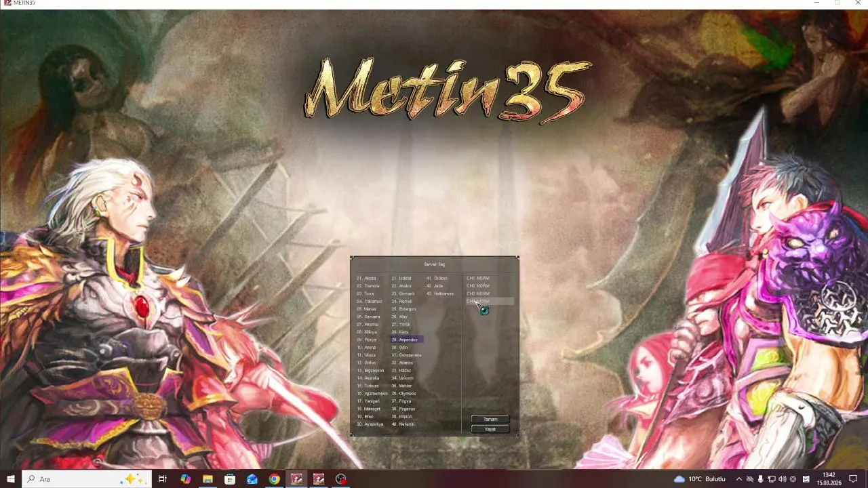Viewport: 868px width, 488px height.
Task: Open File Explorer from the taskbar
Action: click(208, 479)
